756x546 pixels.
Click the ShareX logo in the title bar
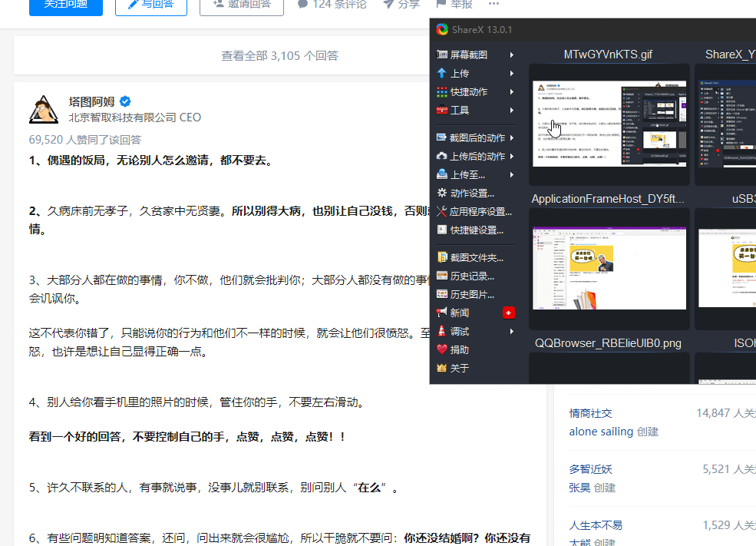[x=442, y=30]
